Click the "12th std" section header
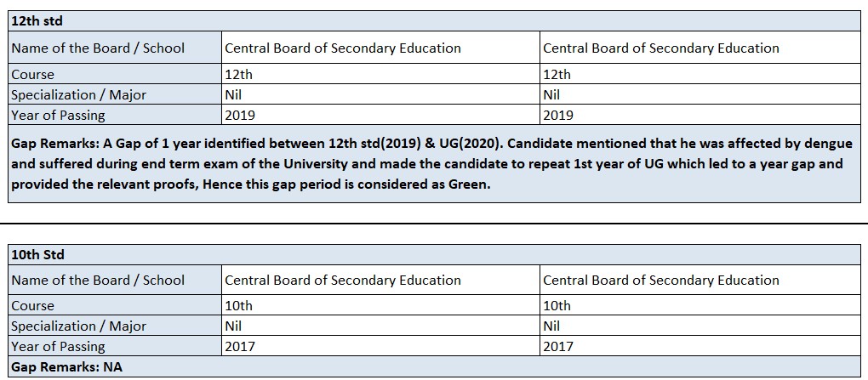Image resolution: width=868 pixels, height=380 pixels. (37, 21)
